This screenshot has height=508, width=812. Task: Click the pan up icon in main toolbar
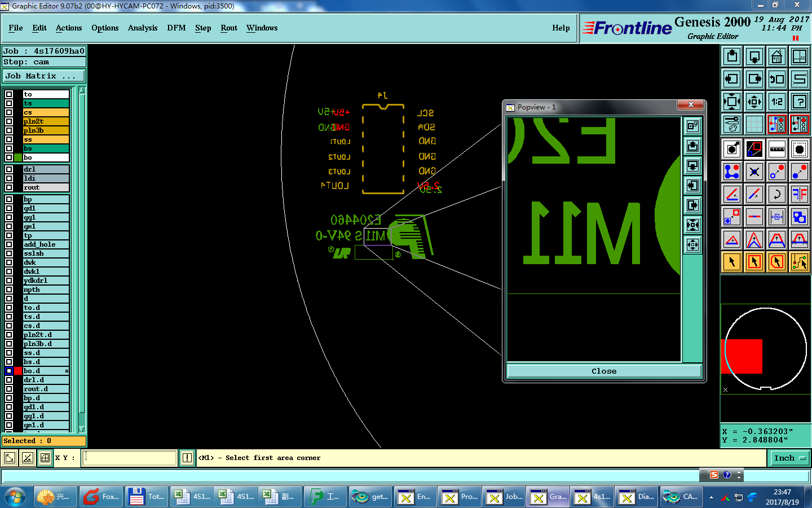(x=732, y=56)
